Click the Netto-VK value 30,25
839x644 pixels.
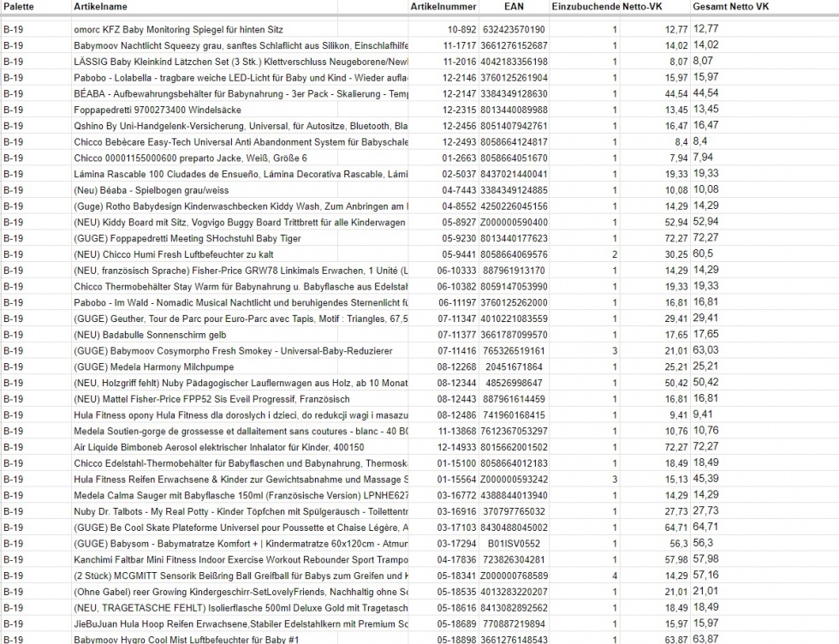click(676, 254)
